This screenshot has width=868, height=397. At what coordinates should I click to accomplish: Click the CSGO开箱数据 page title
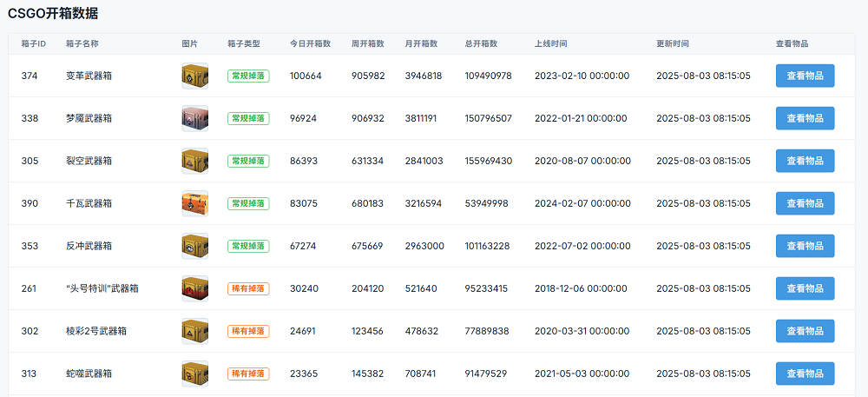click(53, 14)
